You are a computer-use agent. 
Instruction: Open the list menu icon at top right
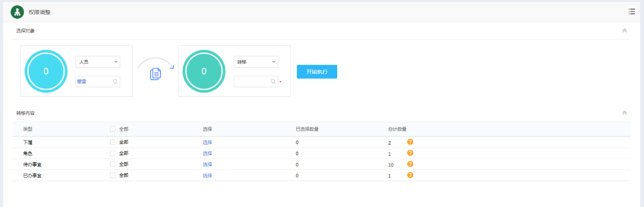631,11
